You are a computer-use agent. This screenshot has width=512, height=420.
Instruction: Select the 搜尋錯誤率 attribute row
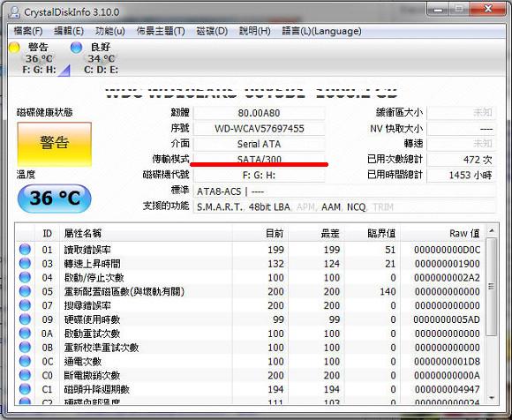[x=250, y=305]
